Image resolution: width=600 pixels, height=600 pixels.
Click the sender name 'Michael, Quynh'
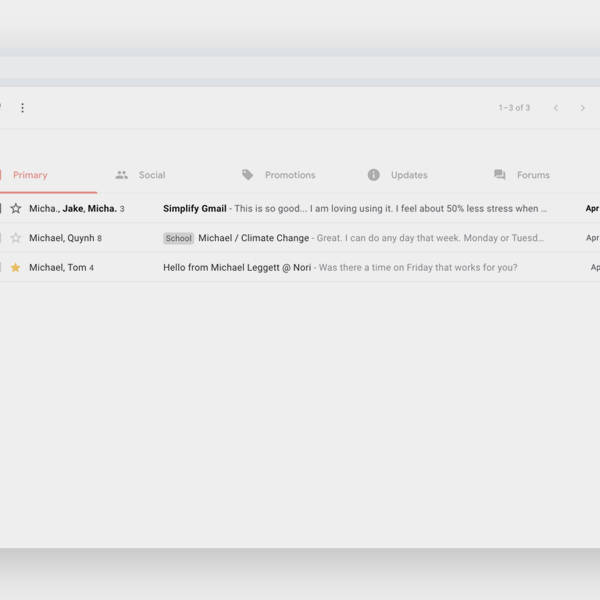point(61,238)
